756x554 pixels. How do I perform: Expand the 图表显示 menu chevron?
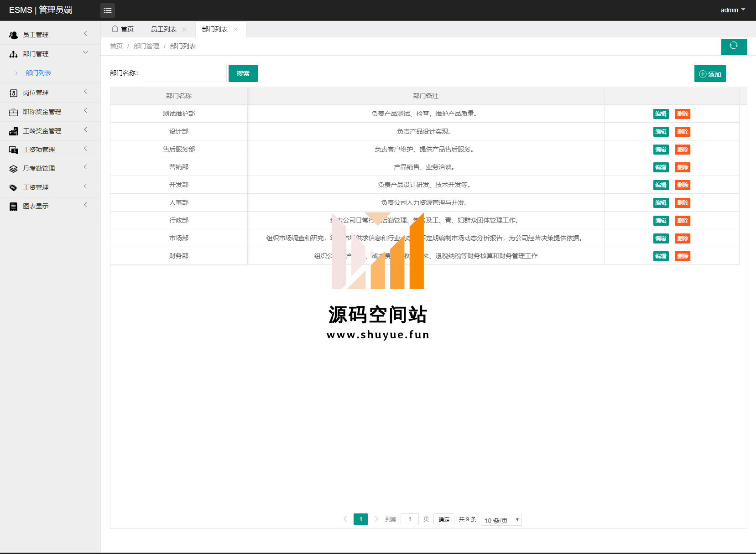pyautogui.click(x=85, y=205)
